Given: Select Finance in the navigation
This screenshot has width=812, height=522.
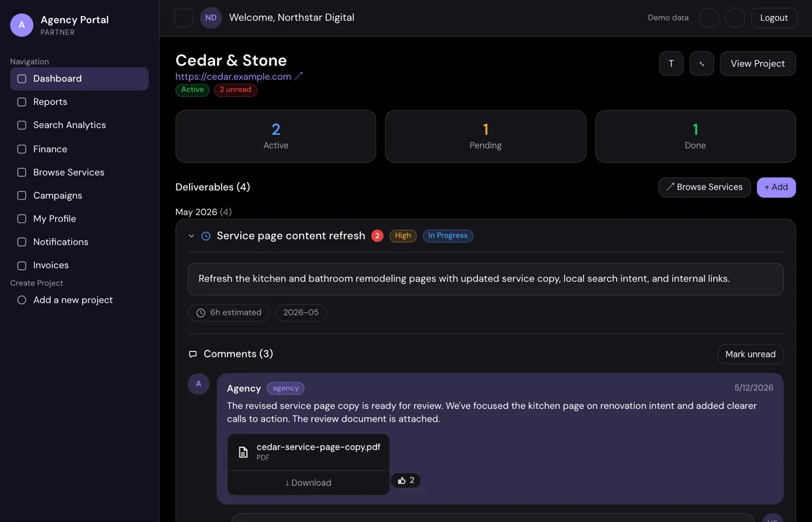Looking at the screenshot, I should (x=79, y=149).
